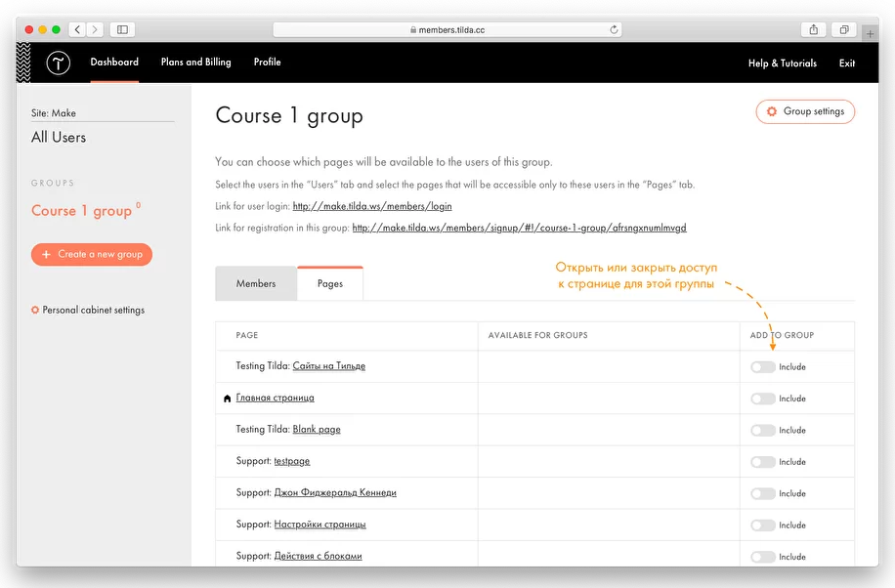Open the Сайты на Тильде page link
The height and width of the screenshot is (588, 895).
pos(328,366)
